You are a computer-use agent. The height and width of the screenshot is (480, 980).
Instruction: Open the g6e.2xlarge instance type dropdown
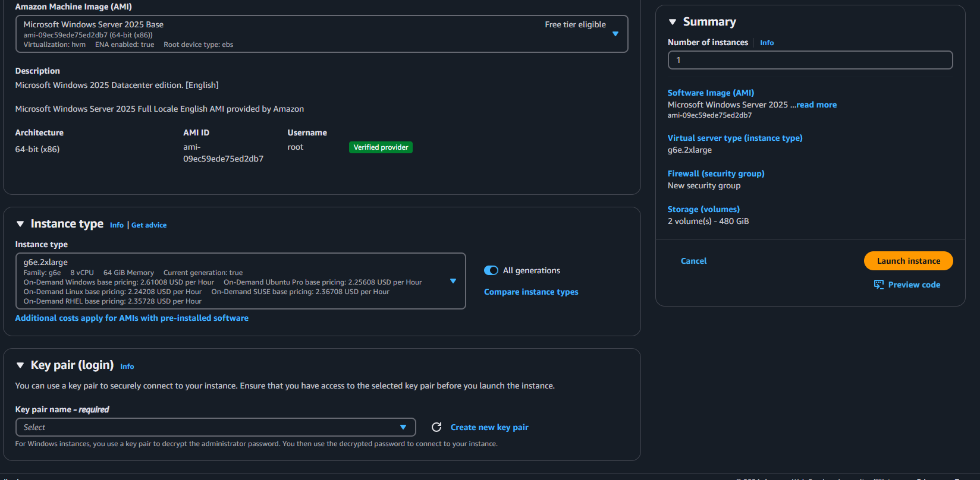tap(240, 281)
